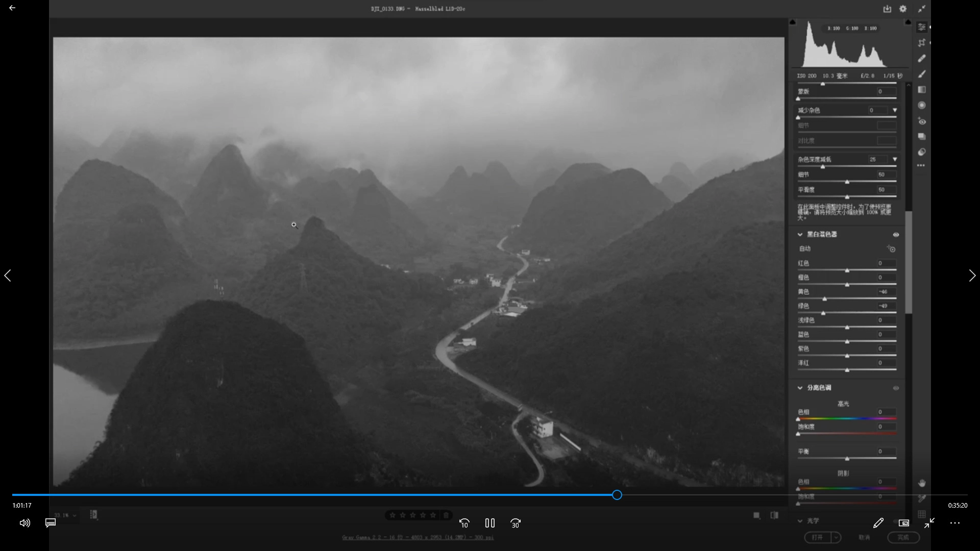Pause the video playback
The image size is (980, 551).
(x=490, y=523)
